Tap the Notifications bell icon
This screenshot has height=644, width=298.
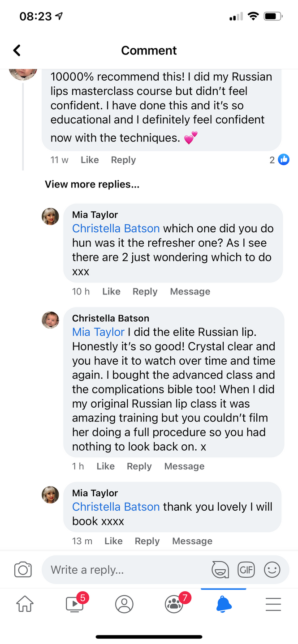224,604
